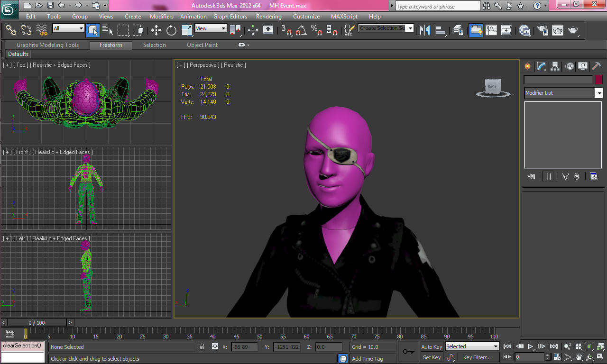Viewport: 607px width, 364px height.
Task: Click Use Pivot Point Center icon
Action: pos(235,30)
